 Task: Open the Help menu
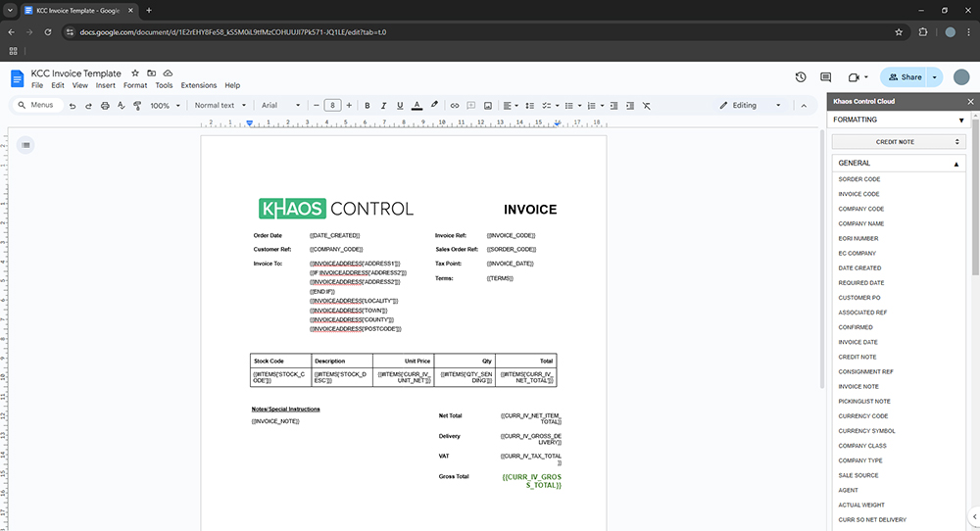(x=232, y=85)
